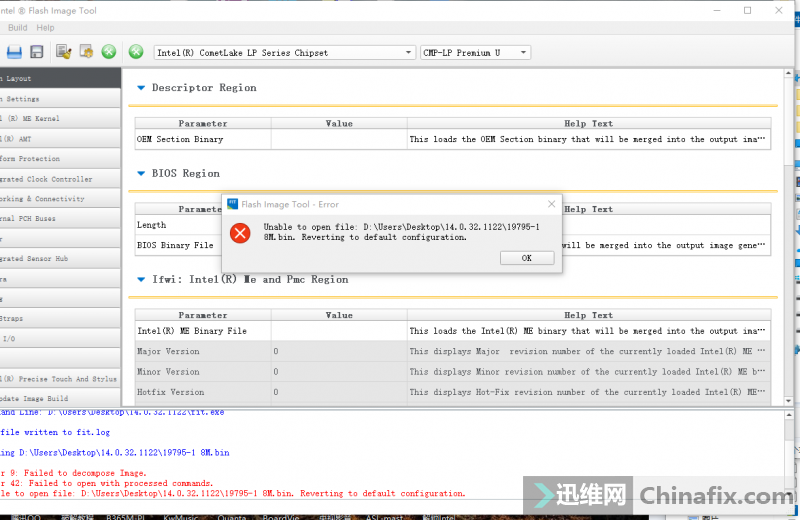Click the BIOS Binary File parameter label

tap(175, 245)
